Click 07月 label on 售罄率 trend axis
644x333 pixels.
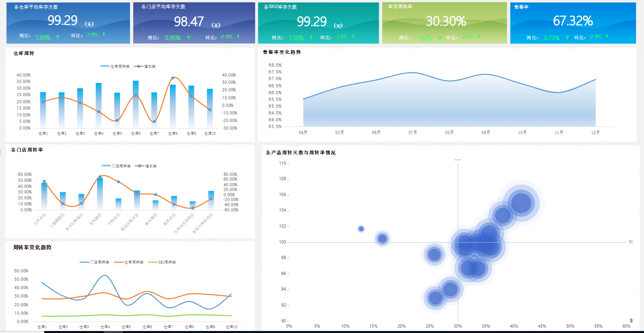(413, 132)
